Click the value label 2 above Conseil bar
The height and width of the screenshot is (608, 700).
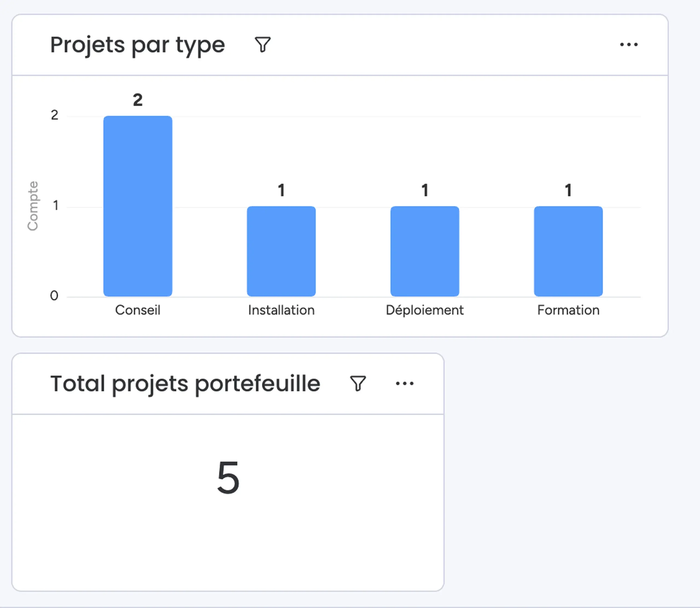tap(138, 100)
